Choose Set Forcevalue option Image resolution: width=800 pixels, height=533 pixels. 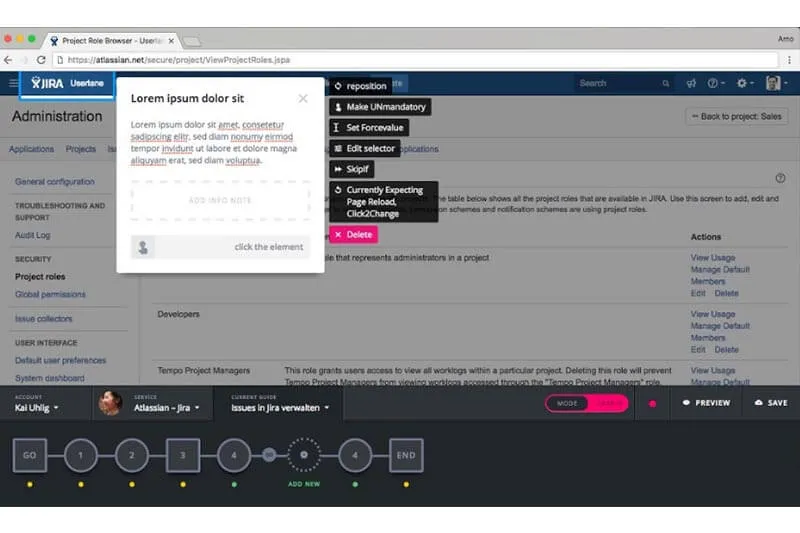[x=369, y=128]
